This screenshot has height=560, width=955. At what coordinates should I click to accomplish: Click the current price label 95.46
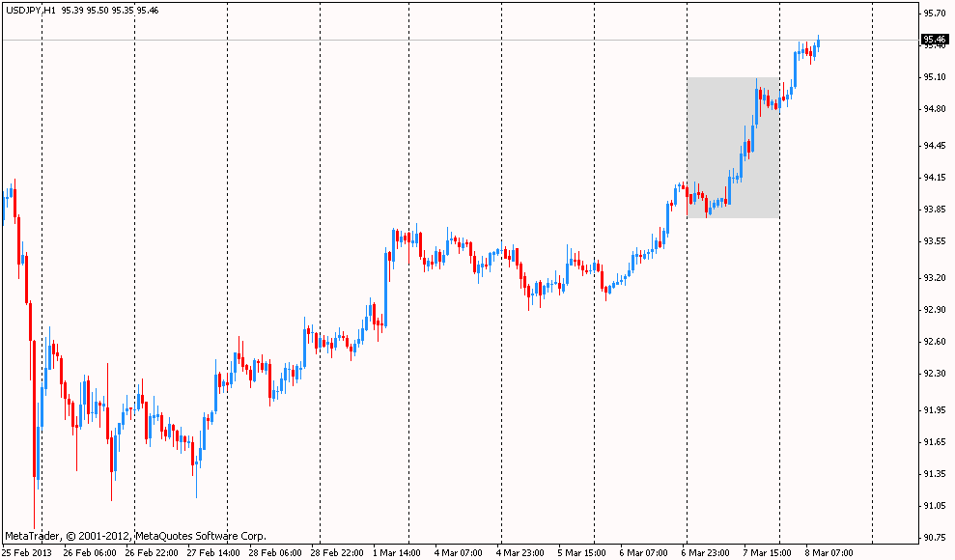click(x=935, y=40)
